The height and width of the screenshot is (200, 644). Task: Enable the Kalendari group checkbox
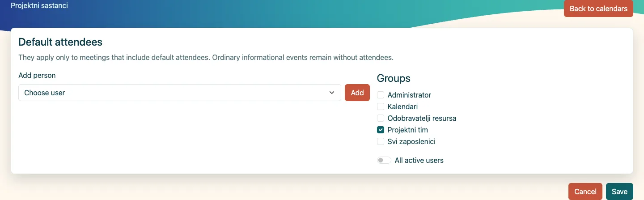pyautogui.click(x=381, y=106)
